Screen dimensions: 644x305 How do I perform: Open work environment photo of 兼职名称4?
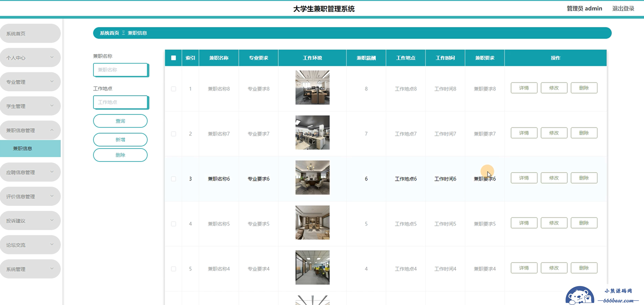[x=312, y=267]
